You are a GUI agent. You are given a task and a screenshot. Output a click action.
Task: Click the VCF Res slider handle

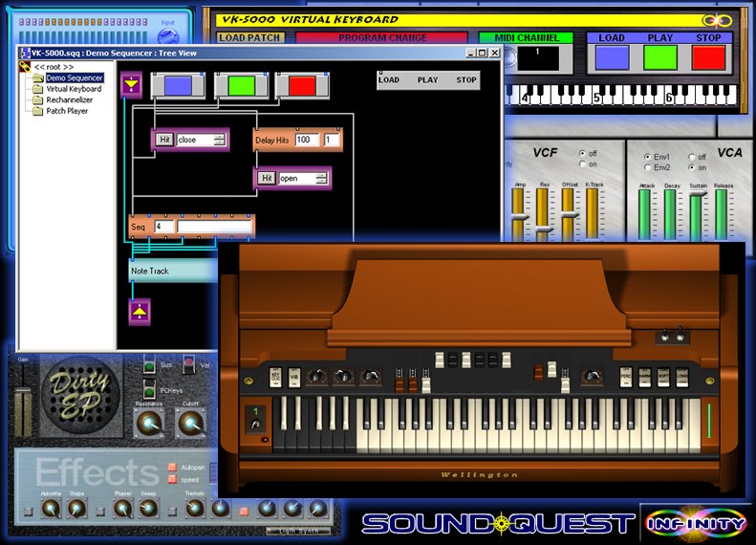(x=544, y=230)
